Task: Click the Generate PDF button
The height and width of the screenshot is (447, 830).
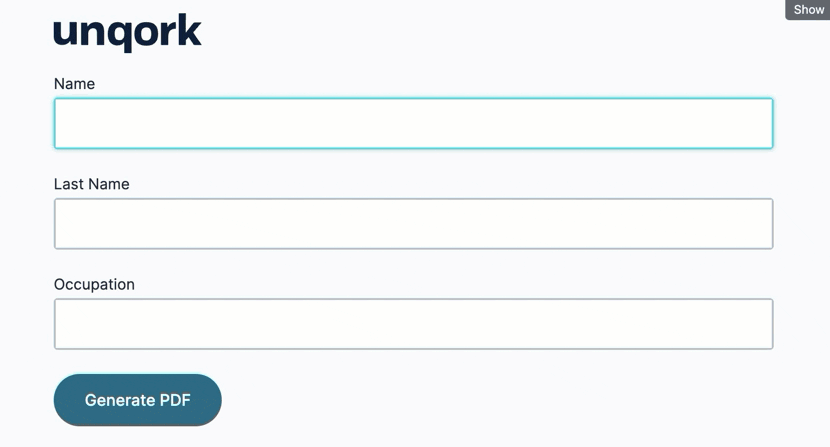Action: (138, 400)
